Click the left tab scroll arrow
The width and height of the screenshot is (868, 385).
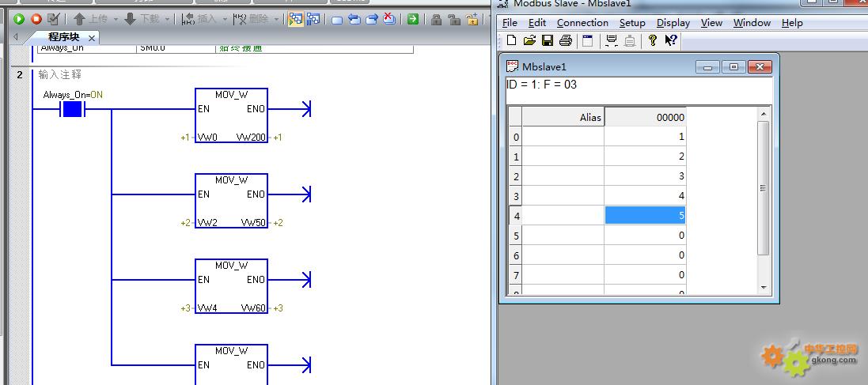coord(16,37)
